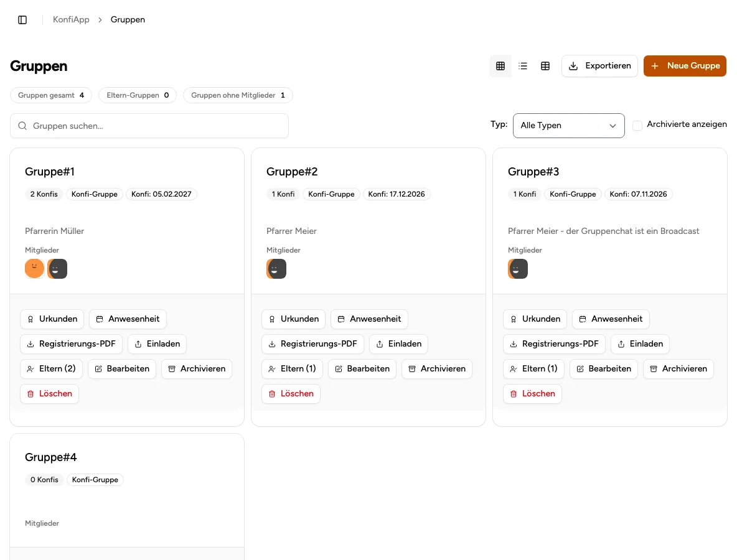Click the dark avatar in Gruppe#1

[57, 269]
